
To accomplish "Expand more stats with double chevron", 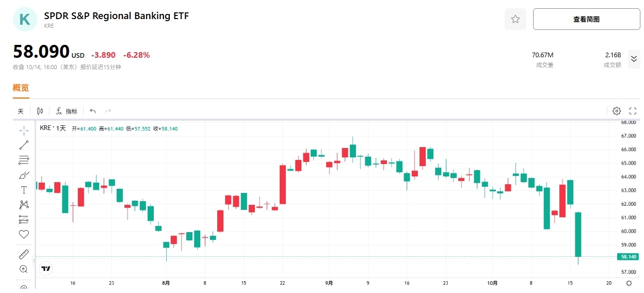I will [634, 59].
